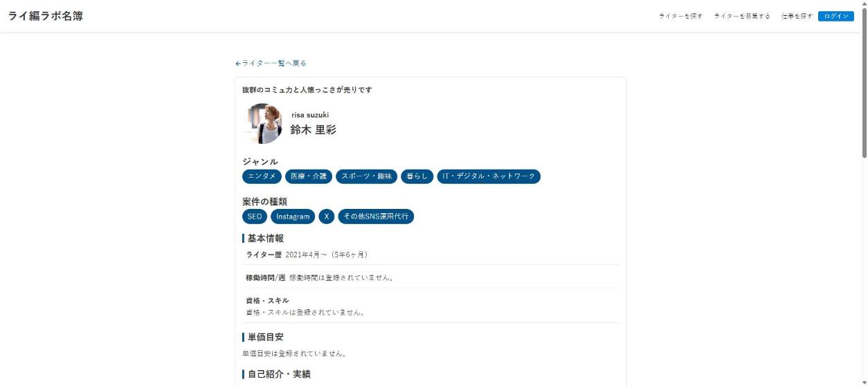
Task: Click the 単価目安 section heading
Action: pos(266,337)
